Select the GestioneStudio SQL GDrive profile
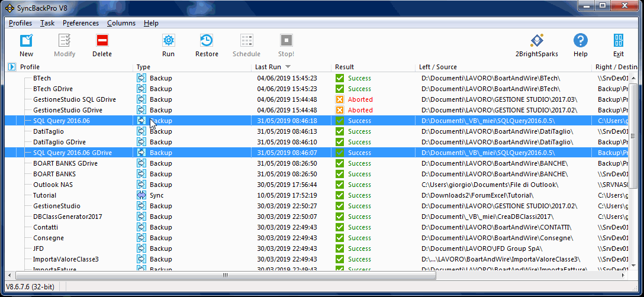Viewport: 644px width, 297px height. 75,99
